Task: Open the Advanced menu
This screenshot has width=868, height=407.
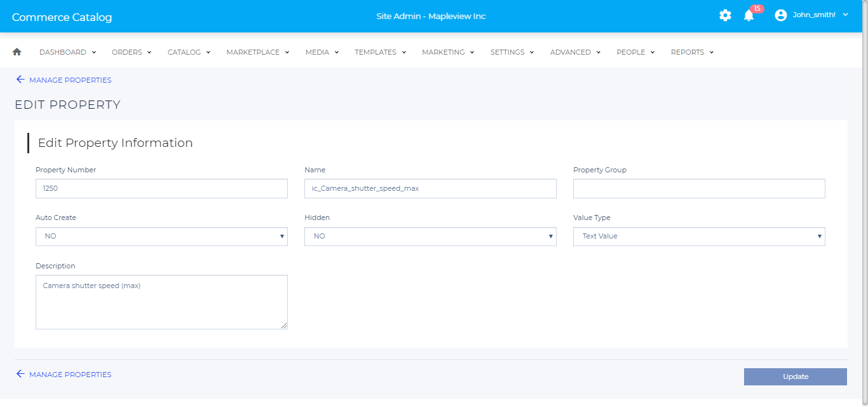Action: coord(575,52)
